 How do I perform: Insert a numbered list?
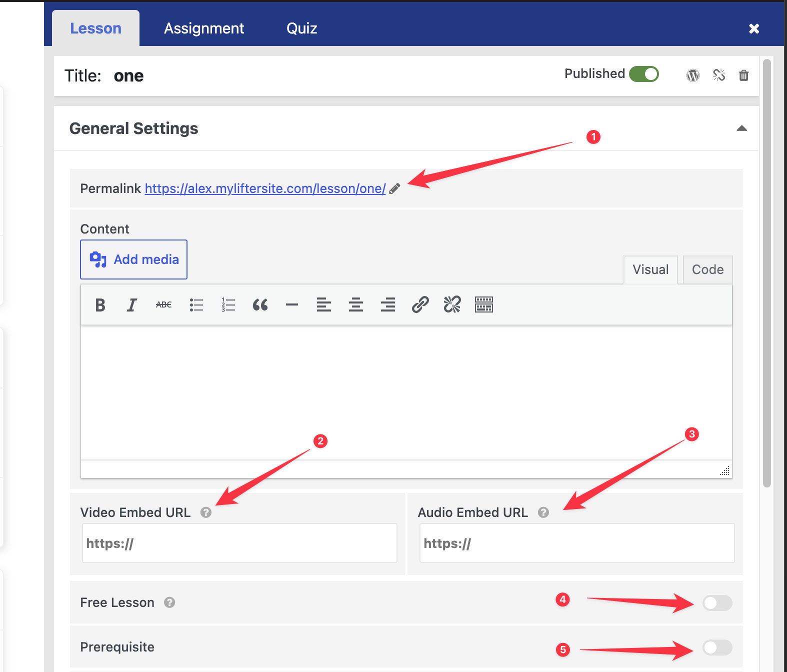coord(228,304)
